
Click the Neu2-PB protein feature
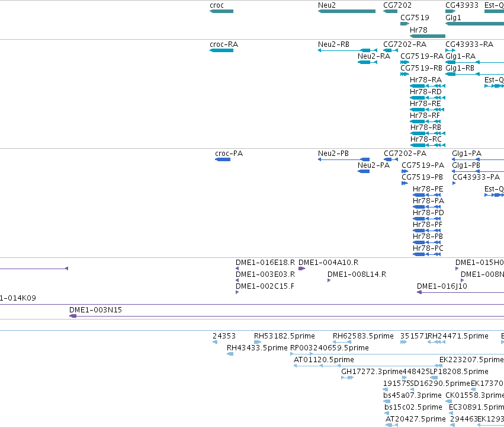[x=344, y=159]
